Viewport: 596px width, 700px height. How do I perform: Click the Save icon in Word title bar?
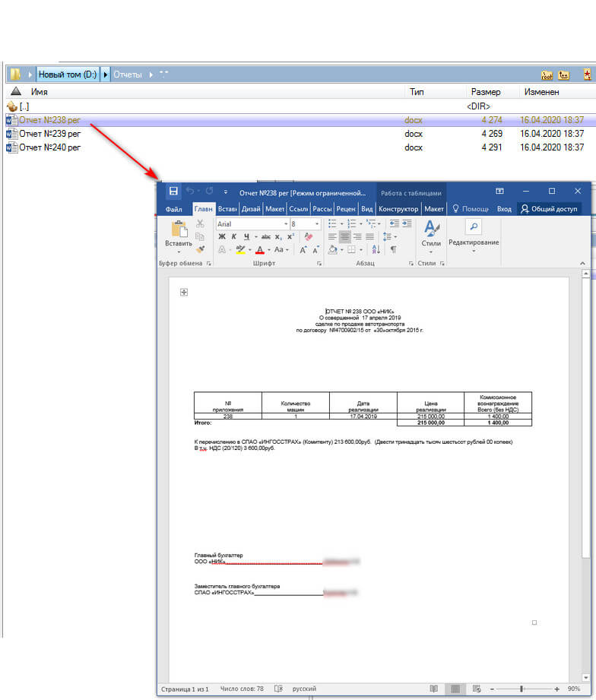173,192
